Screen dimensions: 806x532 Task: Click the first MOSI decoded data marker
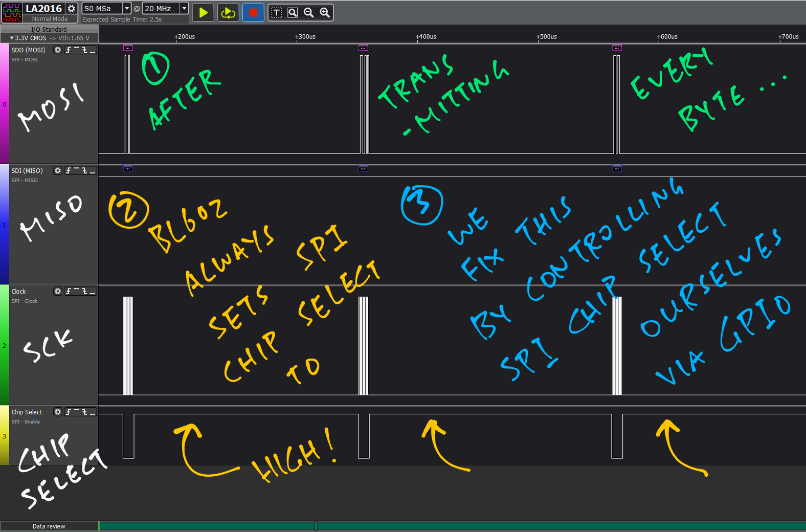[128, 48]
